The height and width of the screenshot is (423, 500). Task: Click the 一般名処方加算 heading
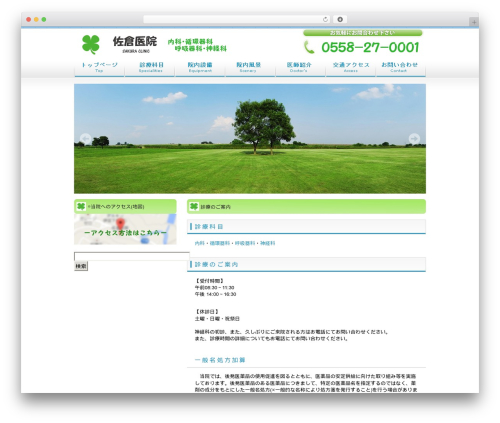click(220, 360)
